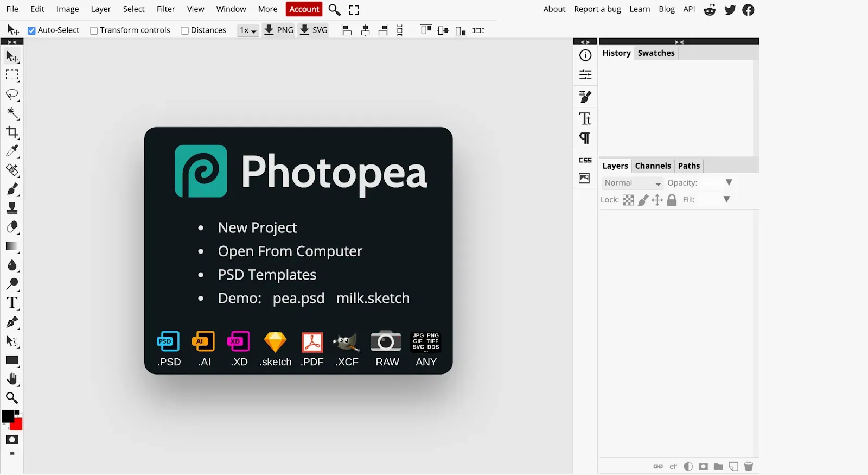Toggle fullscreen mode icon

[x=354, y=10]
